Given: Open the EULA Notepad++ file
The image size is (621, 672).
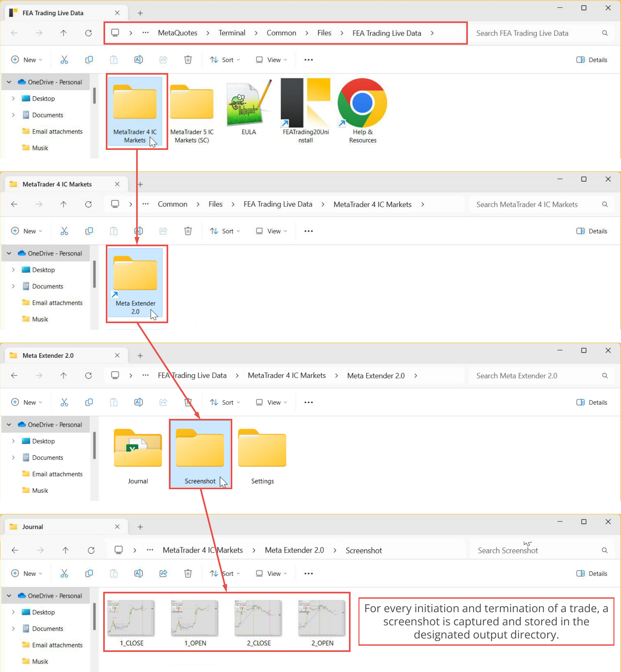Looking at the screenshot, I should click(x=249, y=107).
